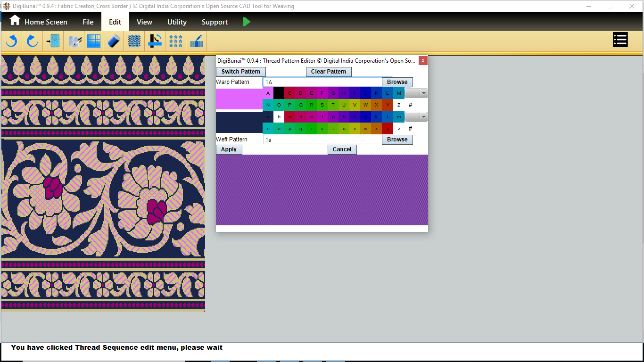Image resolution: width=644 pixels, height=362 pixels.
Task: Select weft color swatch y
Action: 388,129
